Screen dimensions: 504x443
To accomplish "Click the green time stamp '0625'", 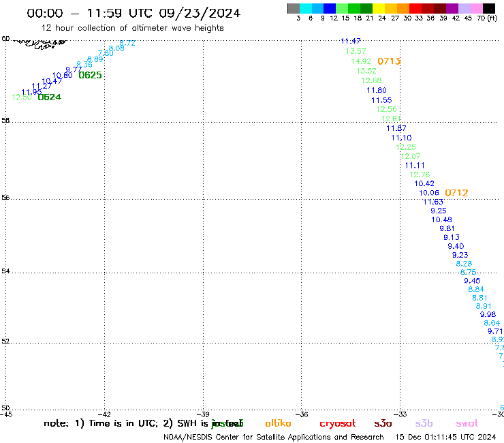I will tap(90, 75).
